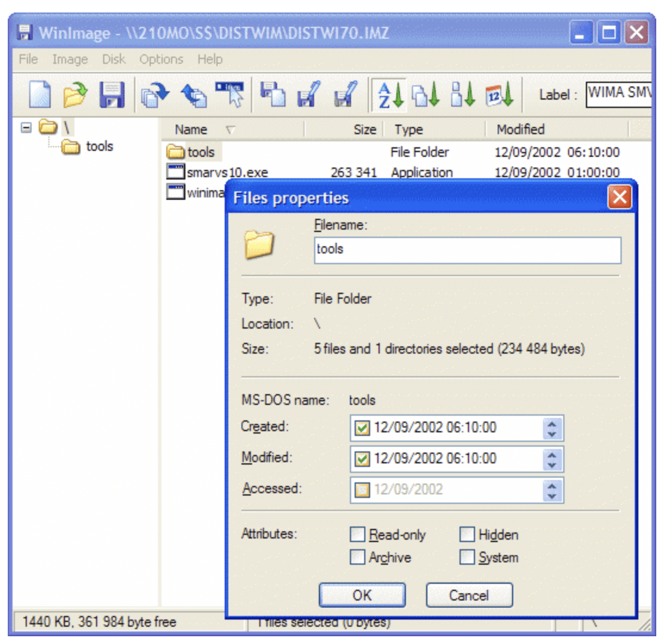Open the Disk menu
The image size is (664, 644).
click(113, 59)
